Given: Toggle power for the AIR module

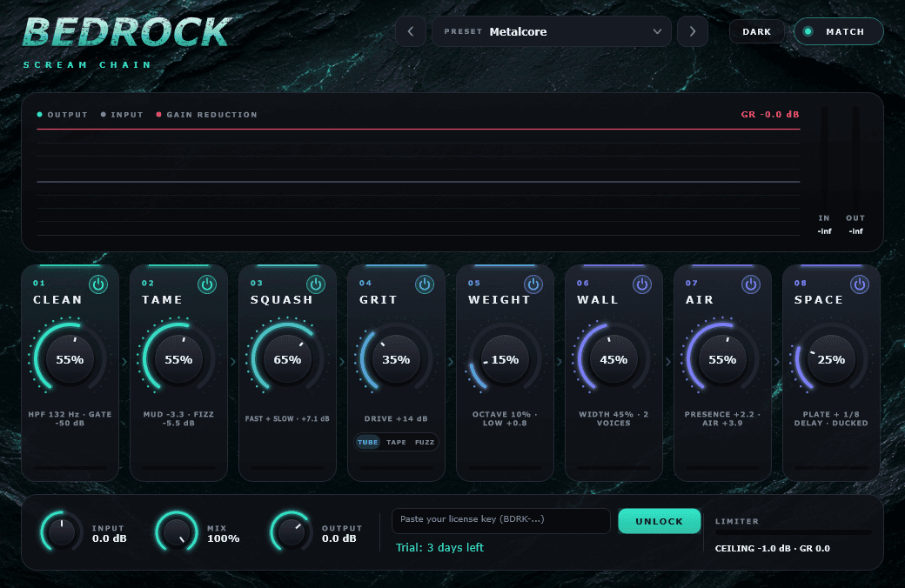Looking at the screenshot, I should pyautogui.click(x=751, y=284).
